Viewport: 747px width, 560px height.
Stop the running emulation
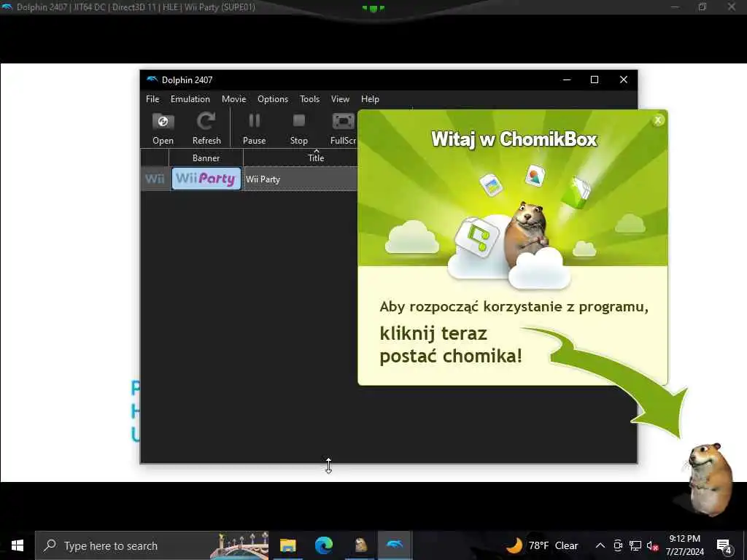coord(298,128)
